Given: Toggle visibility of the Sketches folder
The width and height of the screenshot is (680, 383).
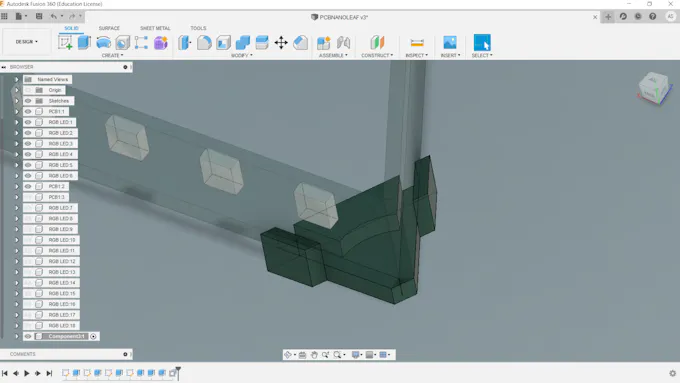Looking at the screenshot, I should [x=28, y=101].
